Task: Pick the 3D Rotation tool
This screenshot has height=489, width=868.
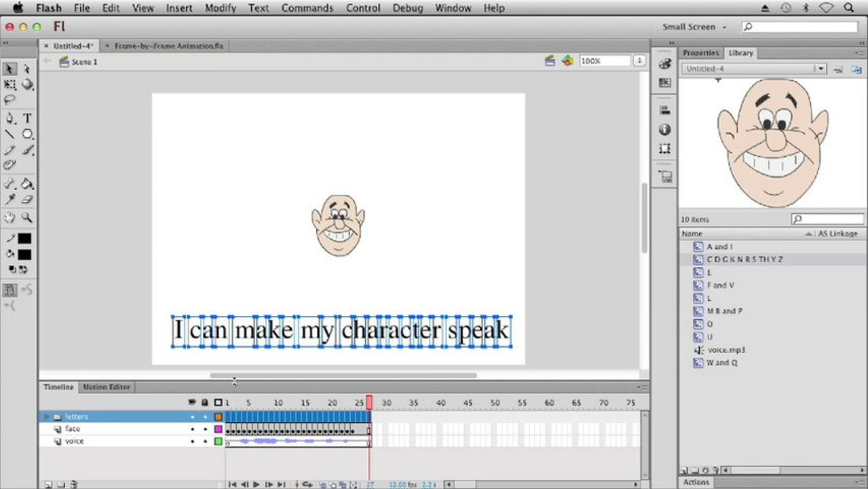Action: pos(27,85)
